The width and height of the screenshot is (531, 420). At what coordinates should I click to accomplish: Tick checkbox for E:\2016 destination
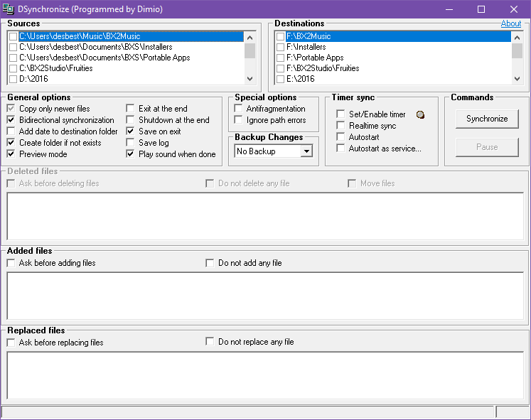coord(280,79)
